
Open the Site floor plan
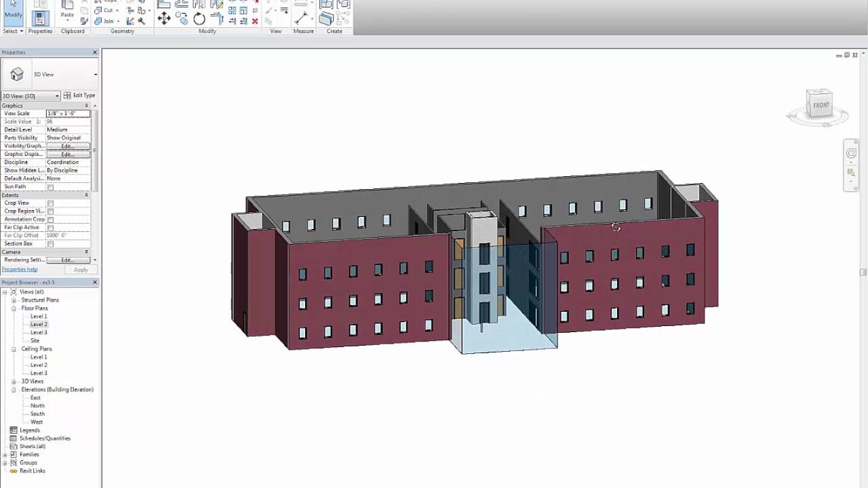pos(35,341)
